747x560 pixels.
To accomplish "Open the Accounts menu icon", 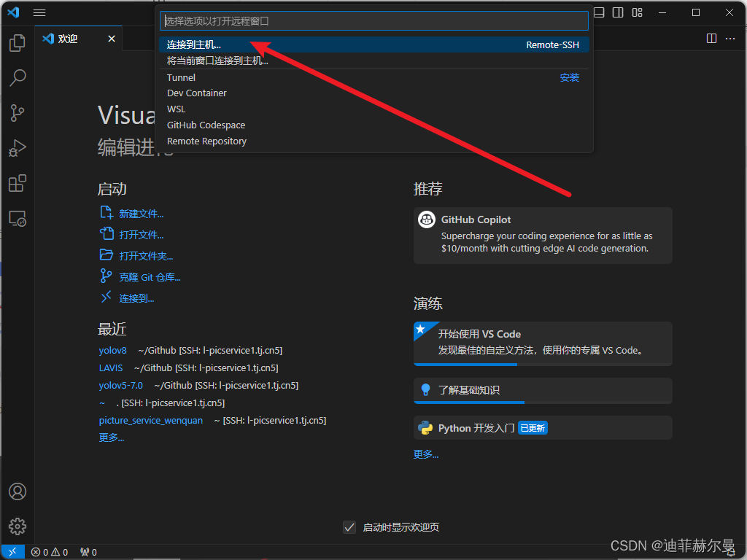I will [18, 491].
